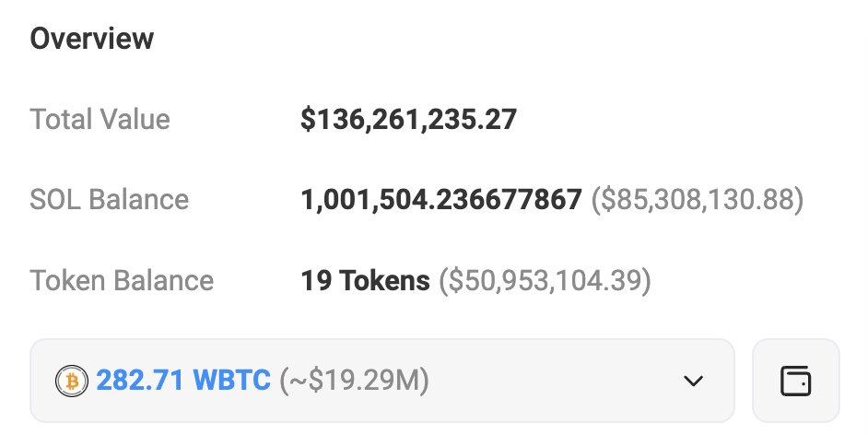Open the token holdings selector box
868x446 pixels.
point(381,381)
